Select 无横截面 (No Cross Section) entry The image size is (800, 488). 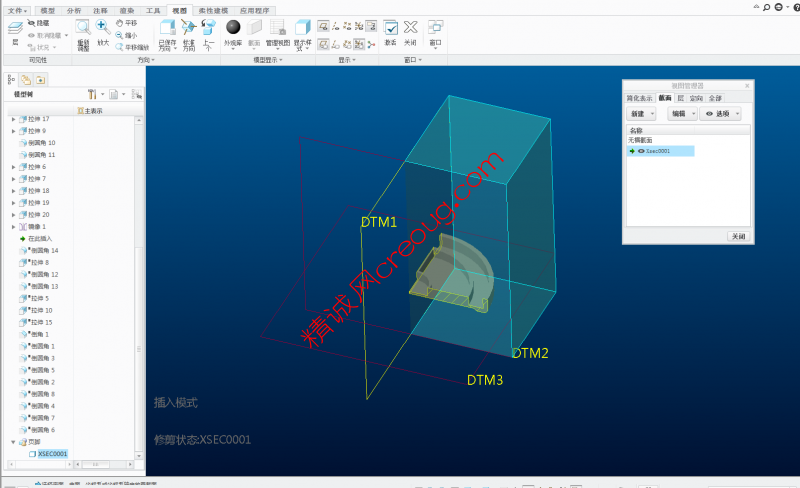pos(640,140)
